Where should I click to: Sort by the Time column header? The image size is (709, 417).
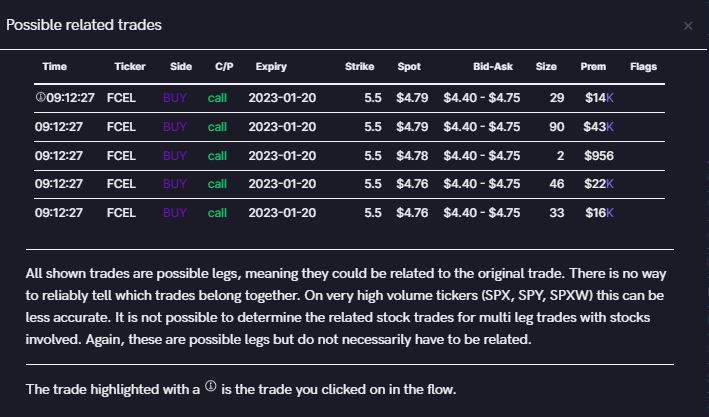pos(55,67)
